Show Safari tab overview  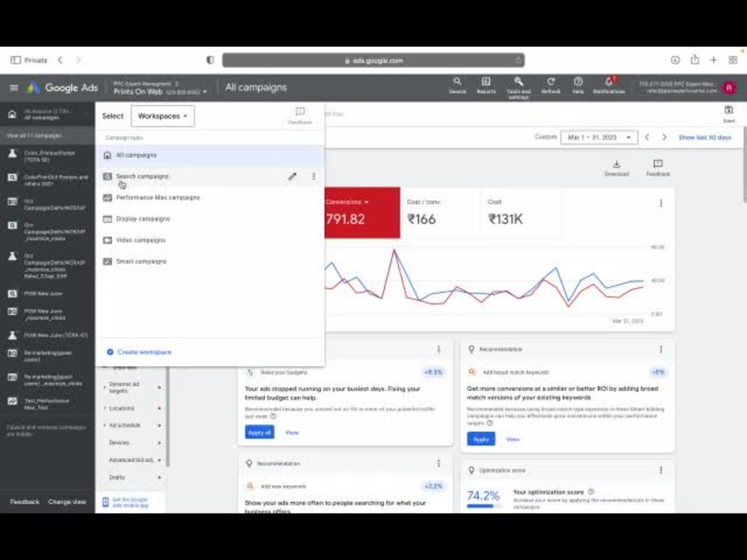[x=733, y=60]
